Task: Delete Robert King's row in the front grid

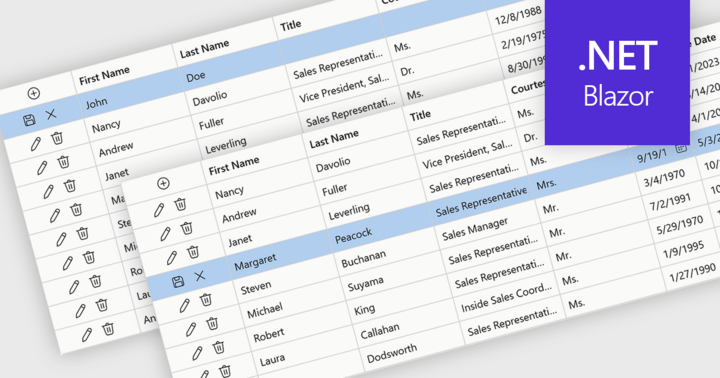Action: tap(219, 347)
